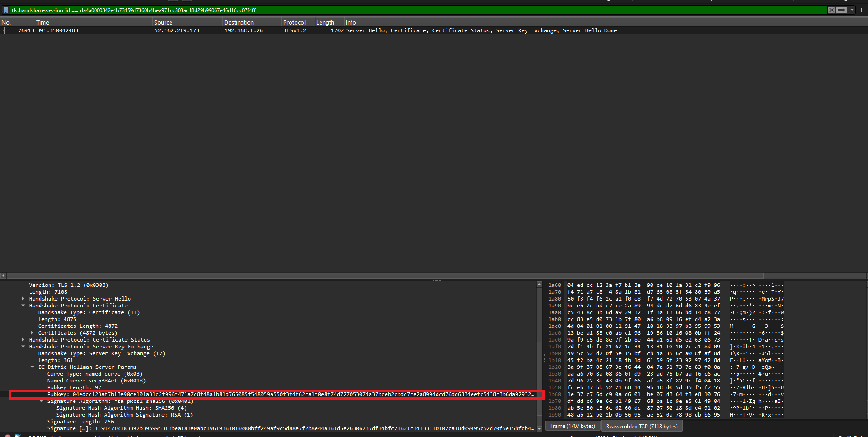Screen dimensions: 868x437
Task: Clear the display filter with X button
Action: coord(831,10)
